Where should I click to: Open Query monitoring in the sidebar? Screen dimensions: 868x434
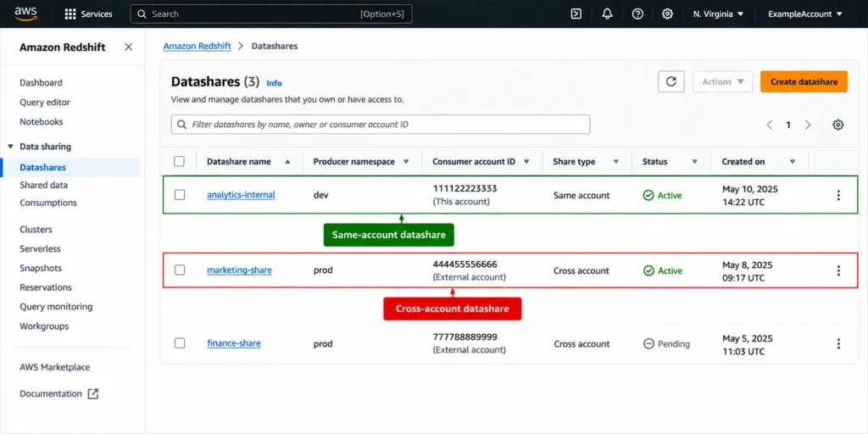point(56,307)
